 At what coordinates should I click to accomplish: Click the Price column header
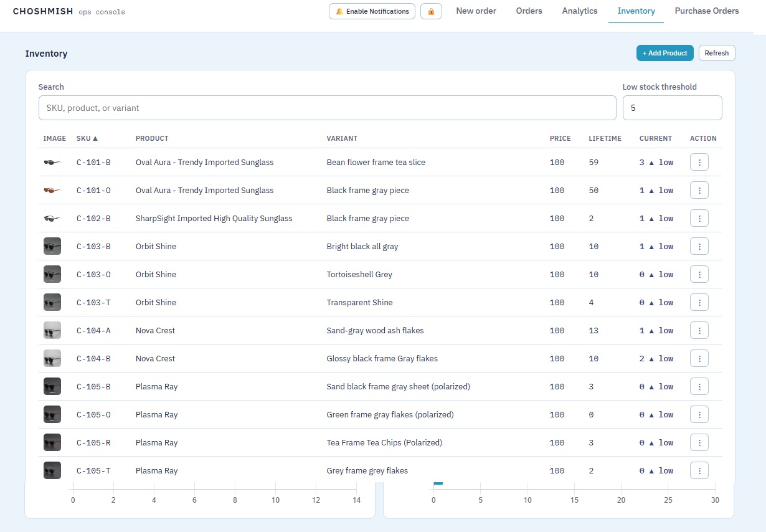pos(560,138)
